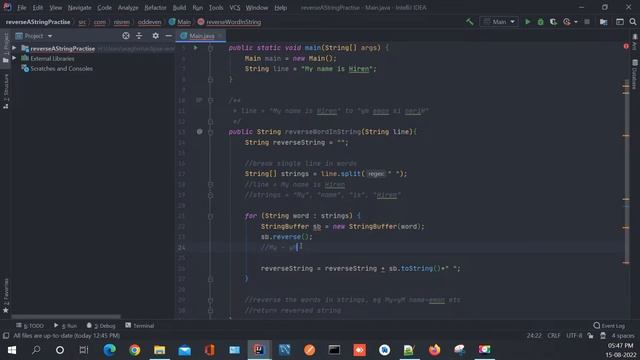
Task: Open the Refactor menu
Action: pos(155,8)
